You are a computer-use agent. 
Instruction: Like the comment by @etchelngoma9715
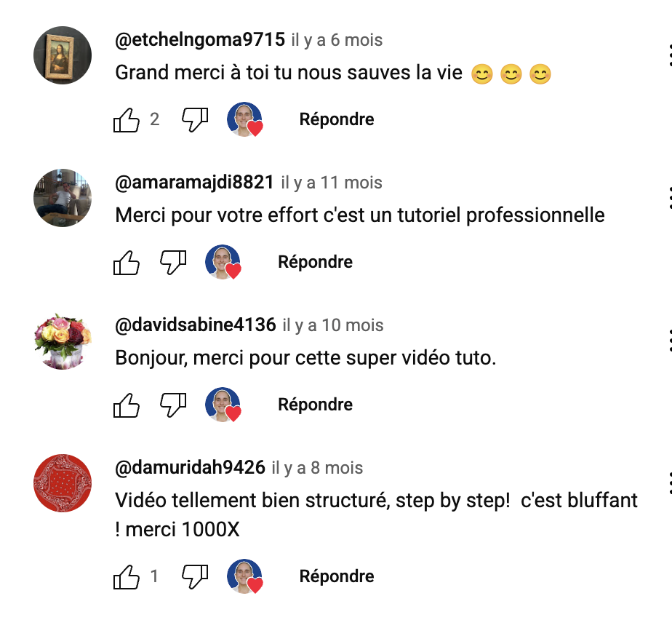(127, 119)
